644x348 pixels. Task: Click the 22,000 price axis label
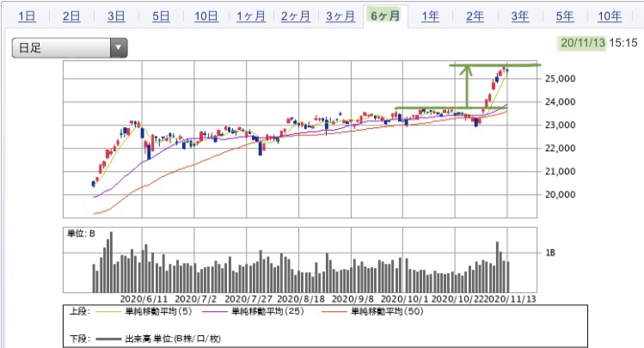[561, 148]
